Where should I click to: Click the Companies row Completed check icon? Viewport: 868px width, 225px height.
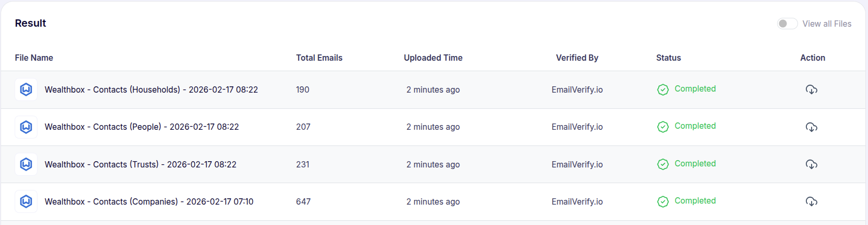click(x=663, y=201)
